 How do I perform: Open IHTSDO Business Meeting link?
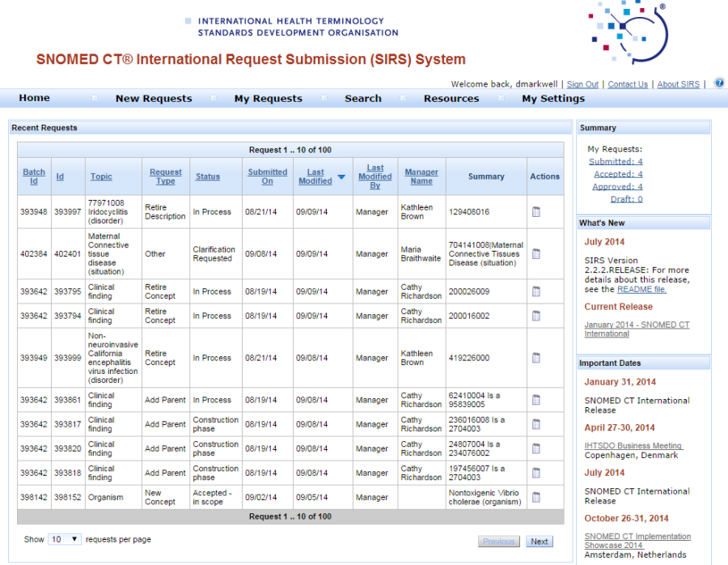[x=633, y=445]
